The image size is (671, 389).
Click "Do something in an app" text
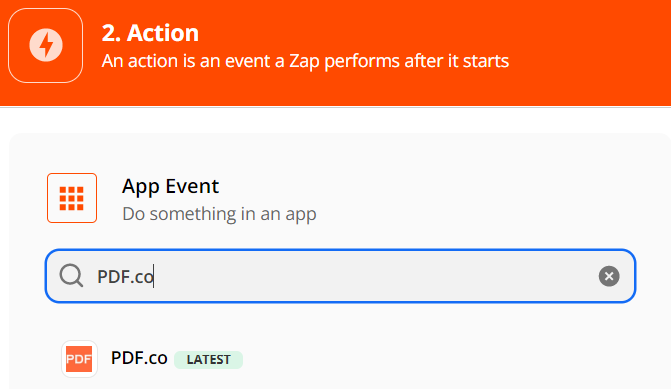coord(219,214)
